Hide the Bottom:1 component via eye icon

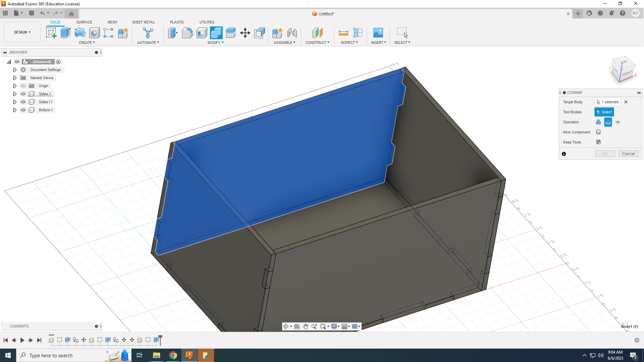pyautogui.click(x=23, y=110)
